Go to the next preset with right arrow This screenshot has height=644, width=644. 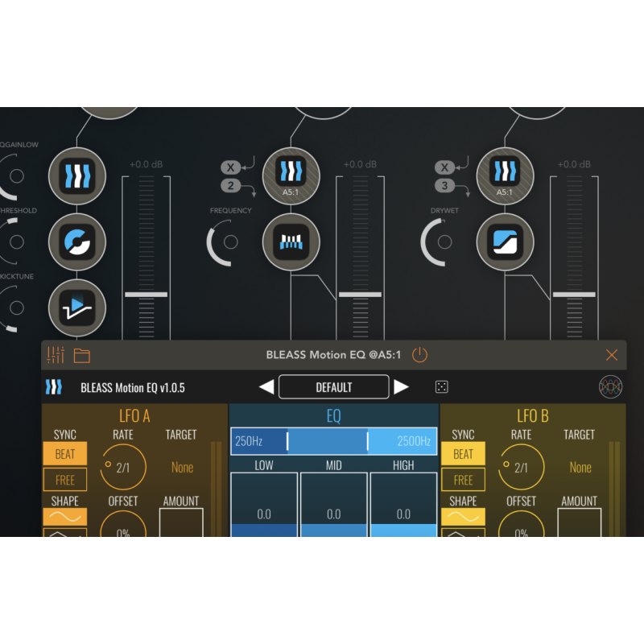click(401, 387)
